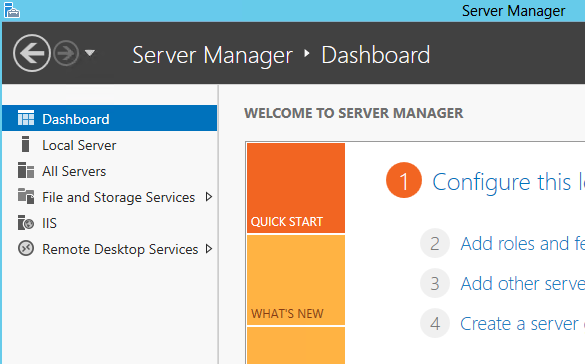Expand Remote Desktop Services arrow
This screenshot has height=364, width=585.
[209, 249]
